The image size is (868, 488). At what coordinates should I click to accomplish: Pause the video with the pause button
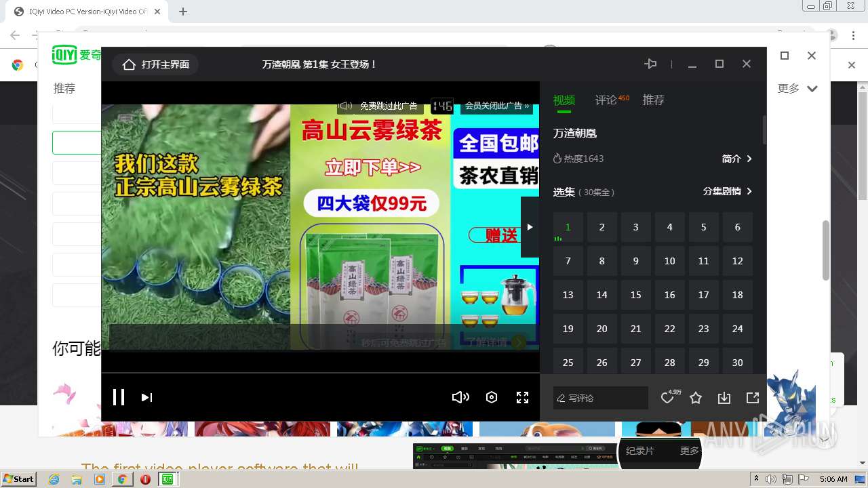(119, 397)
